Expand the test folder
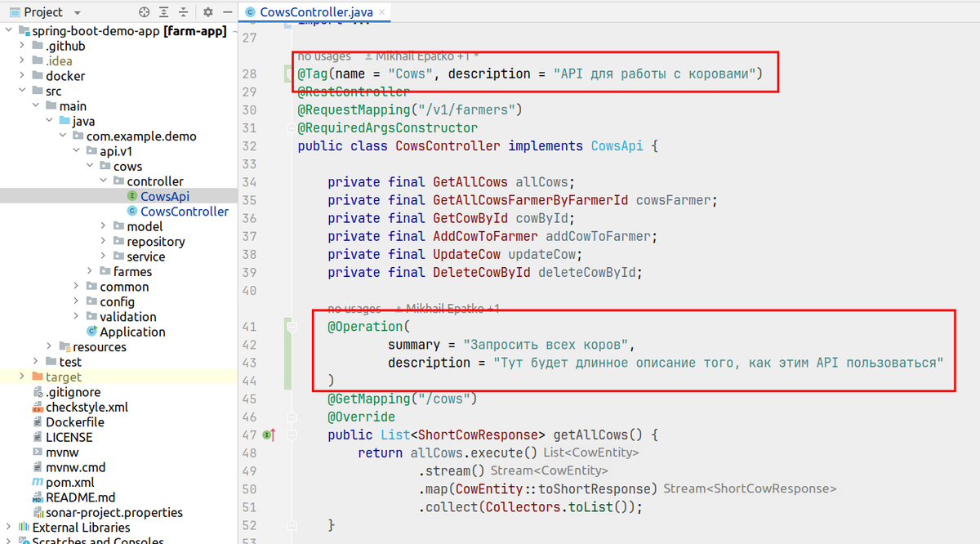Screen dimensions: 980x544 (x=36, y=362)
